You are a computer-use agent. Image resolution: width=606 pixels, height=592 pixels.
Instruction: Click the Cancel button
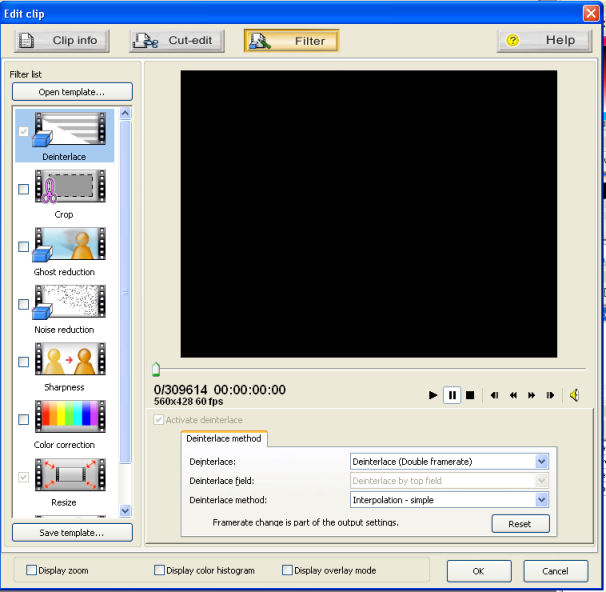point(556,571)
